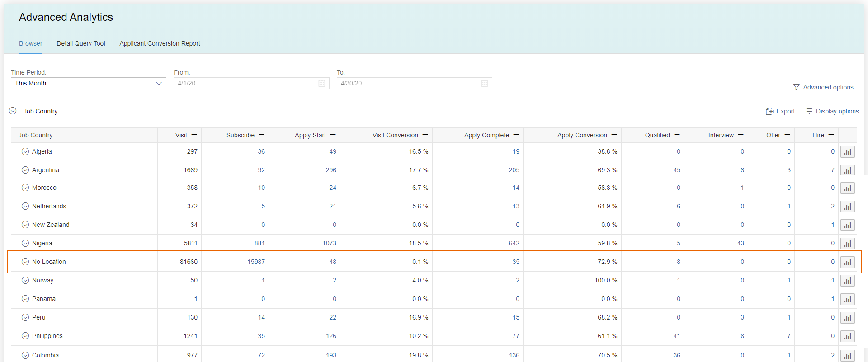
Task: Open the chart icon for Nigeria row
Action: point(847,244)
